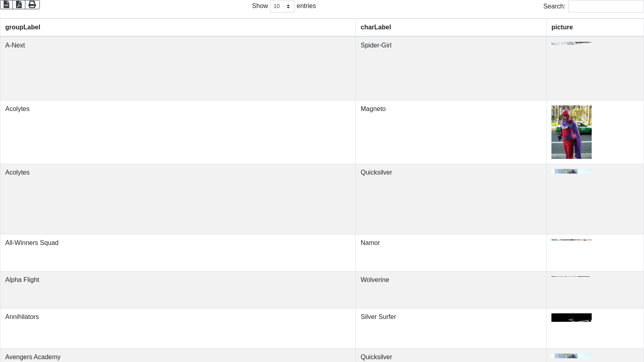644x362 pixels.
Task: Select the Namor character cell
Action: 451,253
